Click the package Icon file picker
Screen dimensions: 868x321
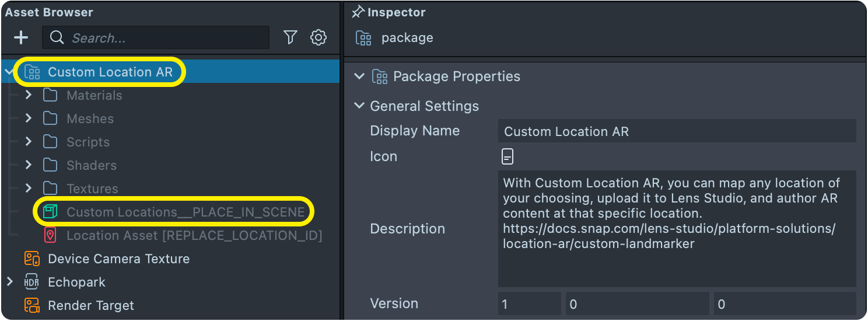pos(508,156)
